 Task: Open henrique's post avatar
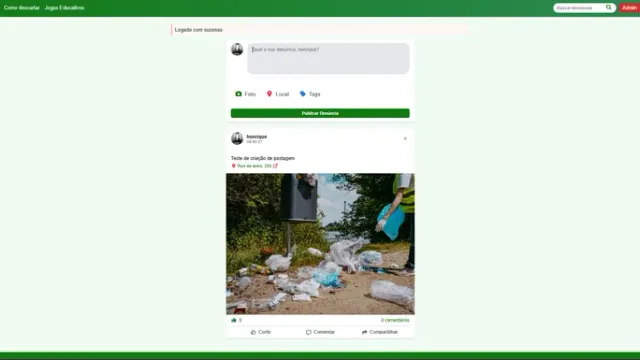coord(237,138)
